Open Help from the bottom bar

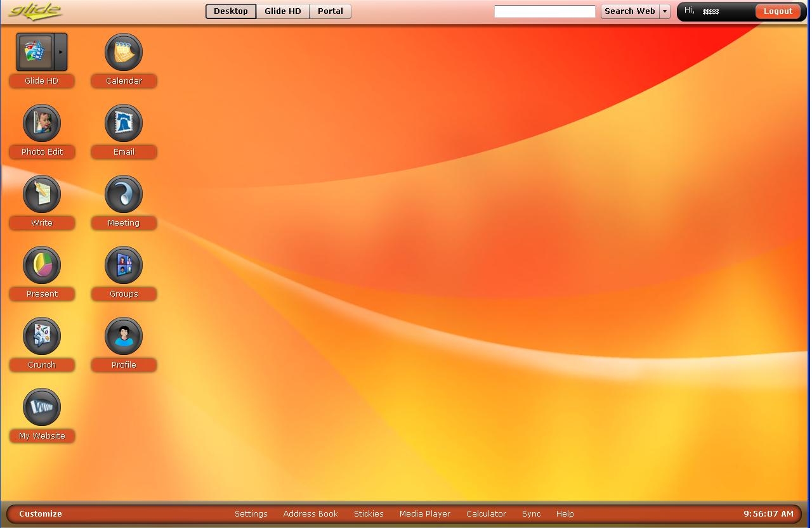pyautogui.click(x=565, y=514)
